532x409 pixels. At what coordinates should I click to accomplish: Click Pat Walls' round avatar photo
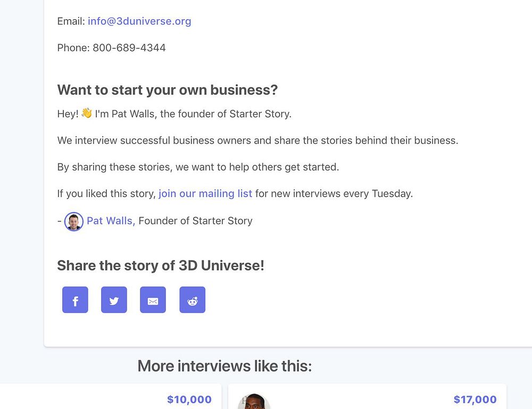pyautogui.click(x=74, y=221)
